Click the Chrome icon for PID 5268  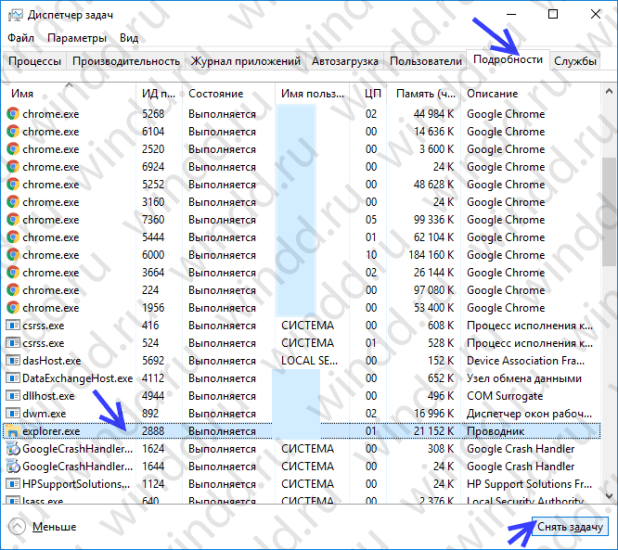pyautogui.click(x=13, y=114)
